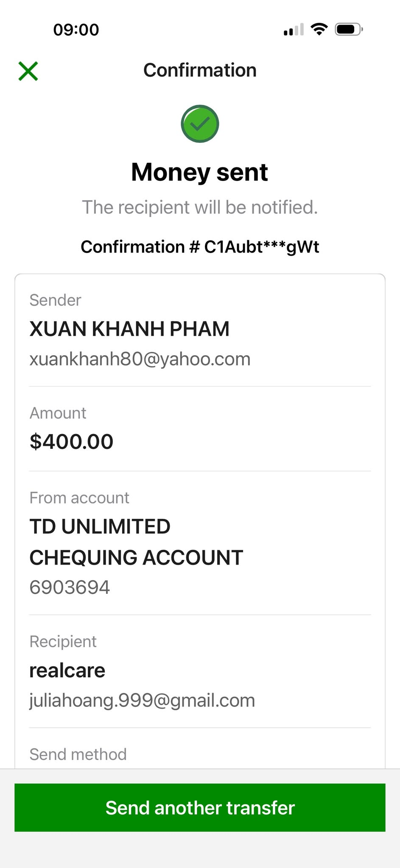
Task: Tap sender email xuankhanh80@yahoo.com
Action: [x=140, y=359]
